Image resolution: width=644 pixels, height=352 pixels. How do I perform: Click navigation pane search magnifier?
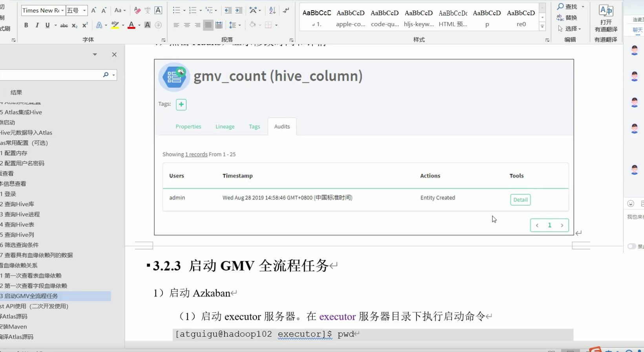pos(106,74)
